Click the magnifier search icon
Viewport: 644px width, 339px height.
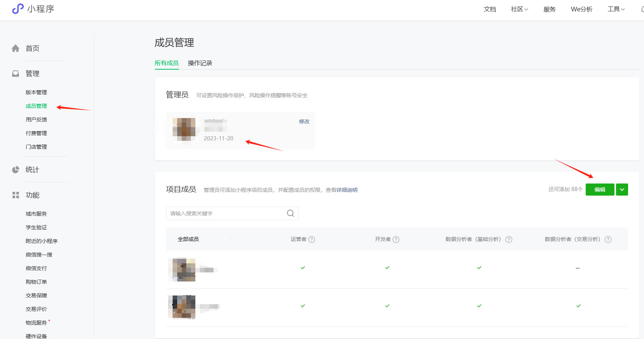coord(290,213)
